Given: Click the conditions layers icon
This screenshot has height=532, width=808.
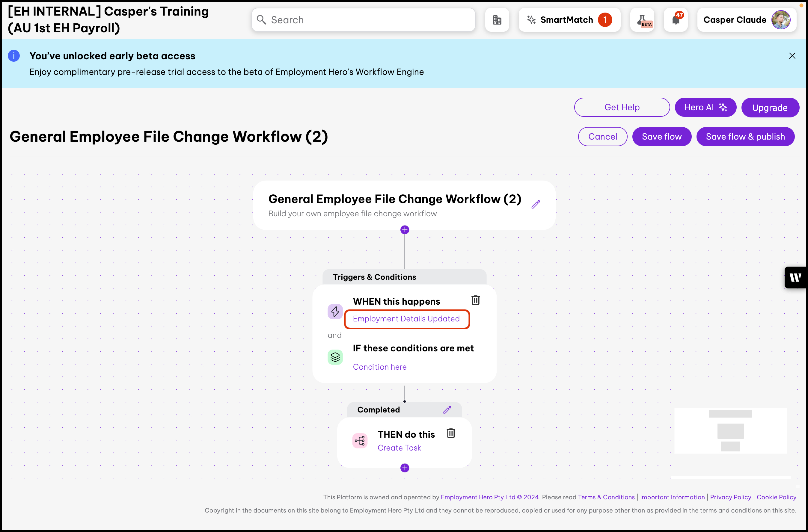Looking at the screenshot, I should coord(335,357).
